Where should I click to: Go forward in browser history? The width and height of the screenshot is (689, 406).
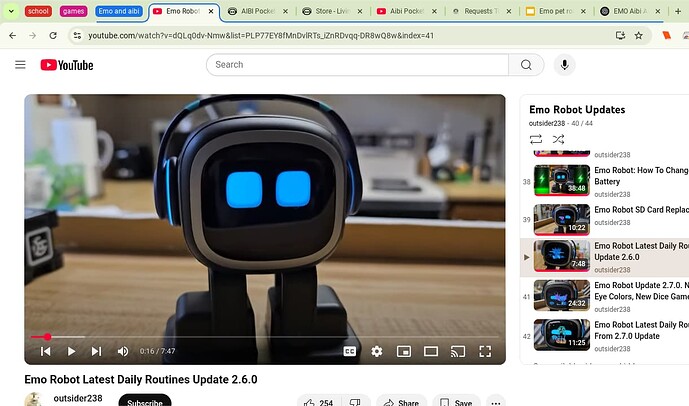[33, 36]
